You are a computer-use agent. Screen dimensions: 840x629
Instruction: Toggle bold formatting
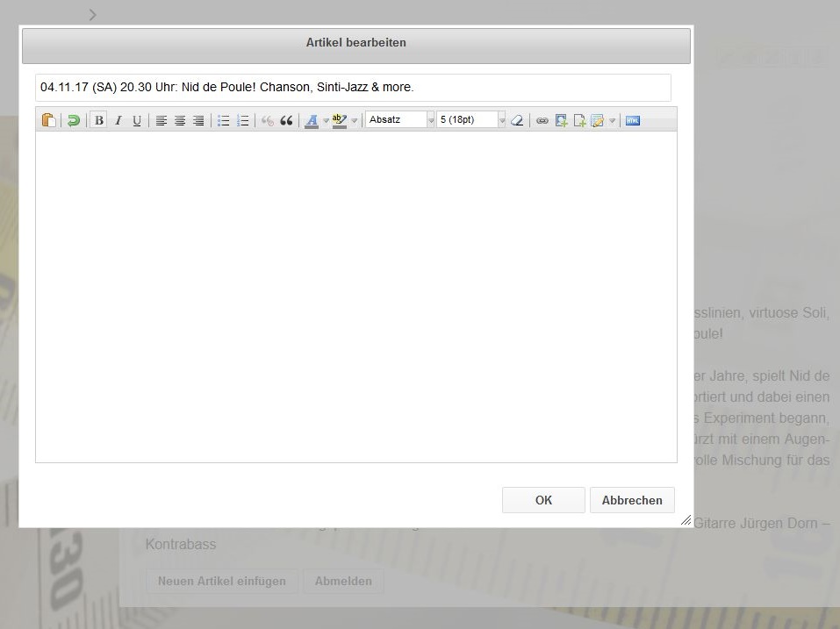[x=99, y=120]
